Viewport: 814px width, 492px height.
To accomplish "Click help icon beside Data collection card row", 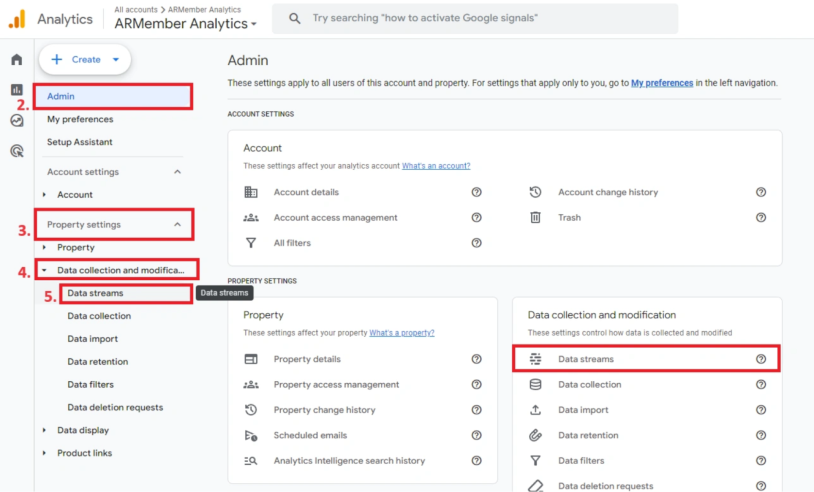I will (x=761, y=385).
